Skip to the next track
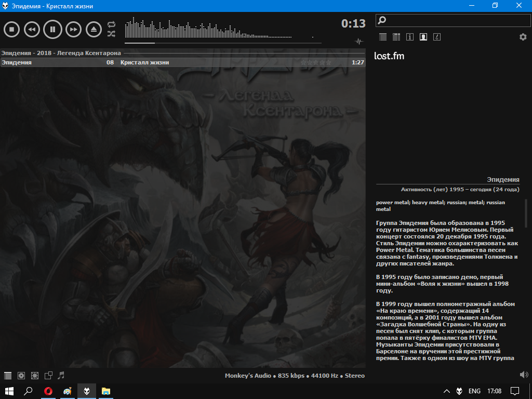Screen dimensions: 532x399 click(74, 29)
